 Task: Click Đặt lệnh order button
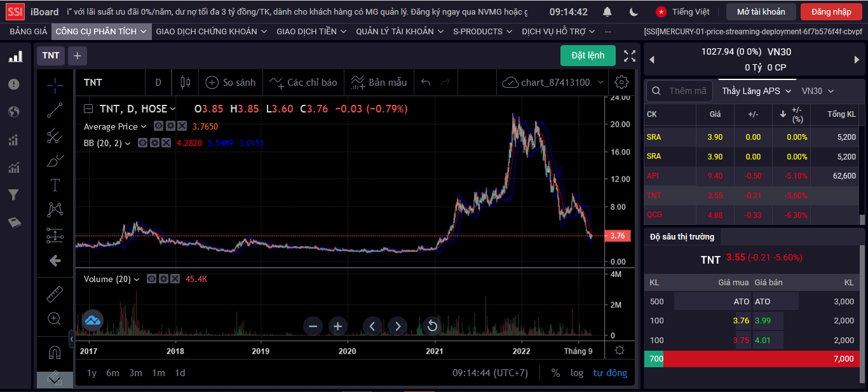pos(588,56)
